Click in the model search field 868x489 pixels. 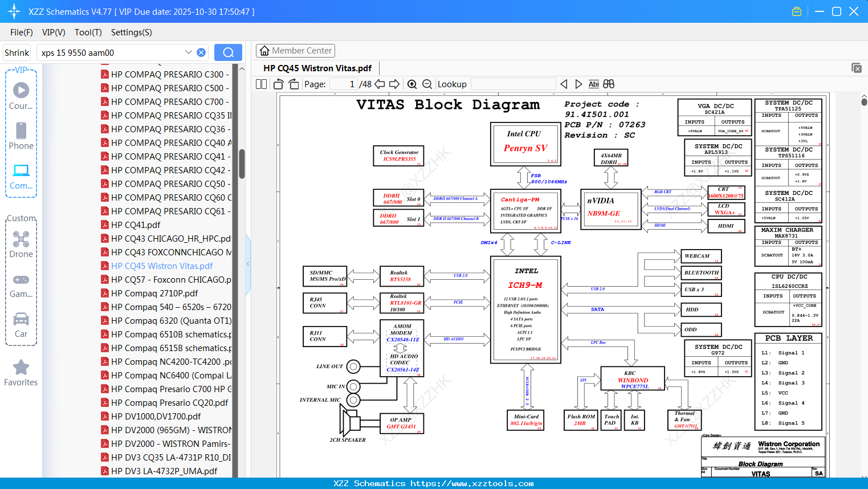tap(112, 52)
